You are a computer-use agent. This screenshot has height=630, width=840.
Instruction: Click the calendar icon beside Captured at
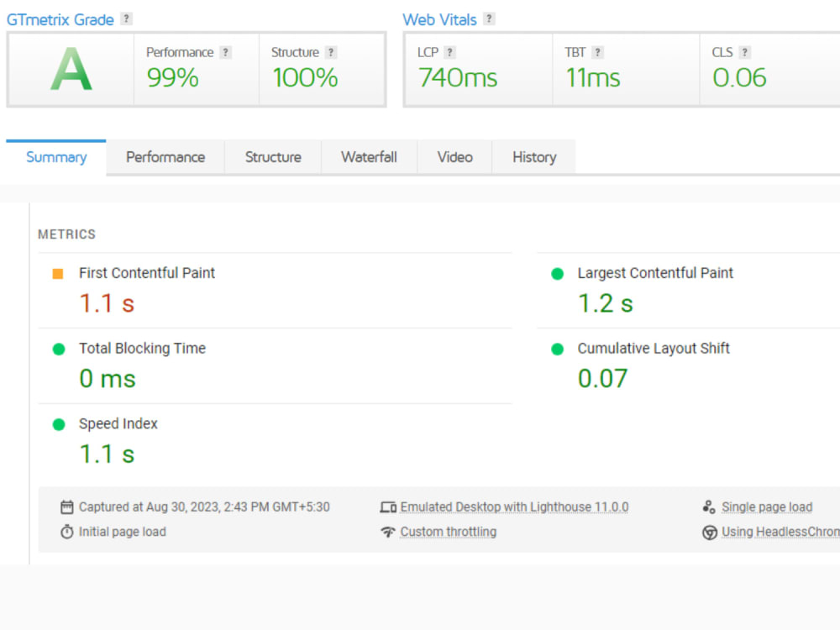(x=67, y=507)
